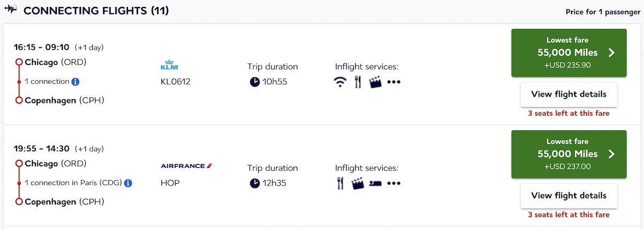Open connection info icon for KLM flight
The image size is (644, 230).
[76, 81]
